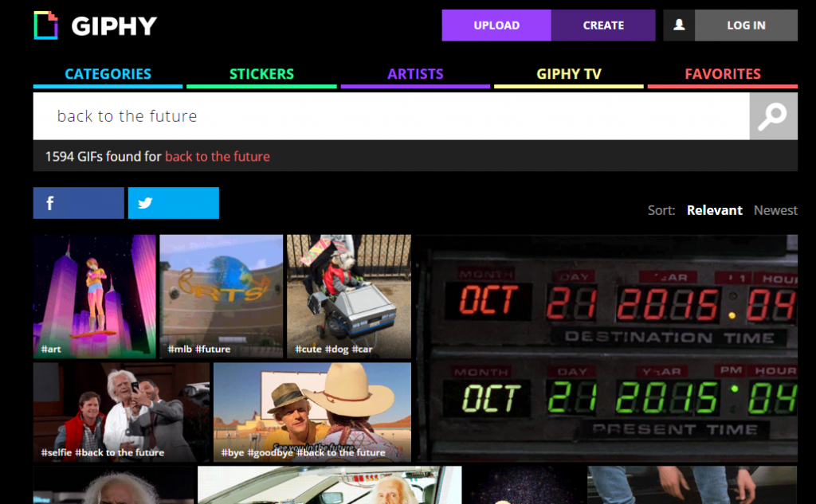Click the #cute tag
This screenshot has width=816, height=504.
pos(308,349)
